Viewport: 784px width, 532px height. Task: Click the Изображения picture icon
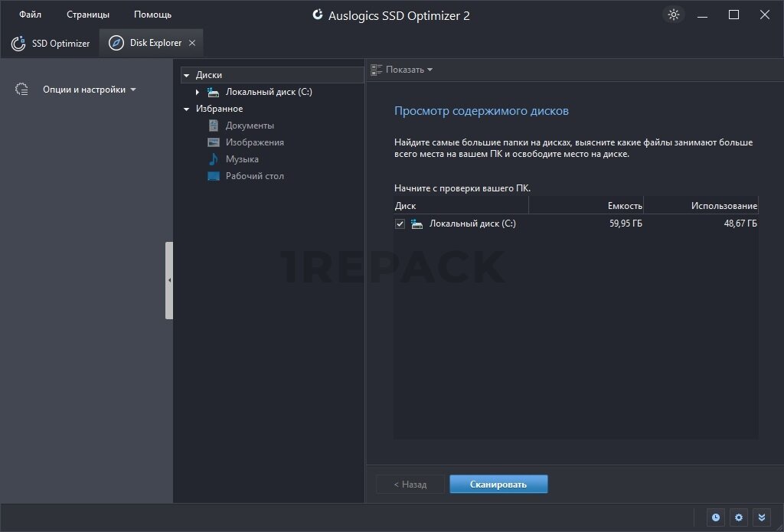point(214,142)
